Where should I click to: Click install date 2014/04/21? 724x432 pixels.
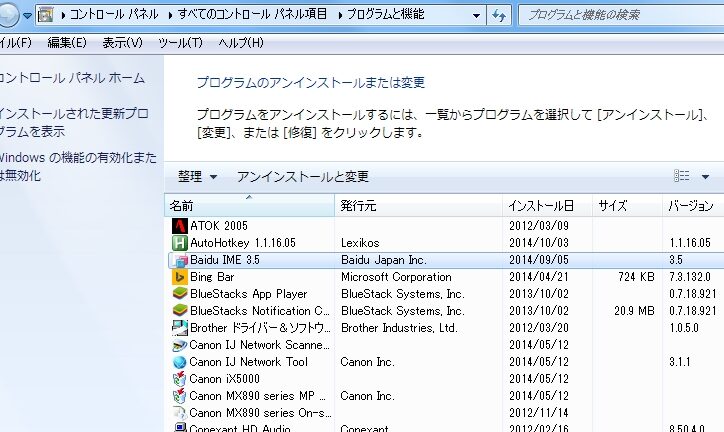click(x=539, y=277)
